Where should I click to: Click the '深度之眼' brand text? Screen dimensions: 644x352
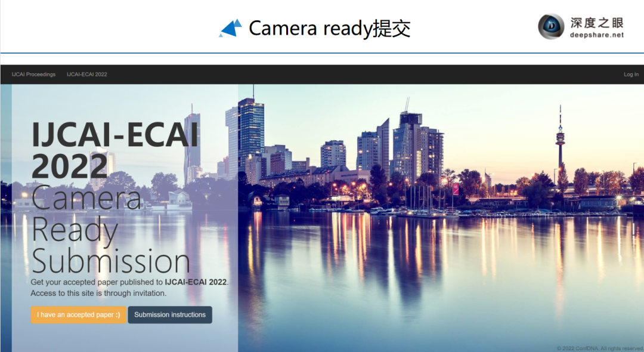(597, 23)
